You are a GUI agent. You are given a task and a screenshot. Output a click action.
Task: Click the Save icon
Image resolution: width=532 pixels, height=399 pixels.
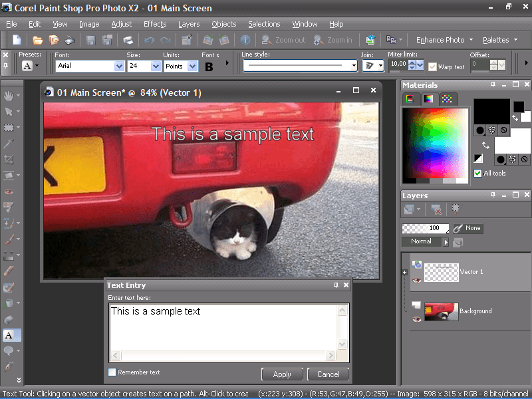pos(91,40)
